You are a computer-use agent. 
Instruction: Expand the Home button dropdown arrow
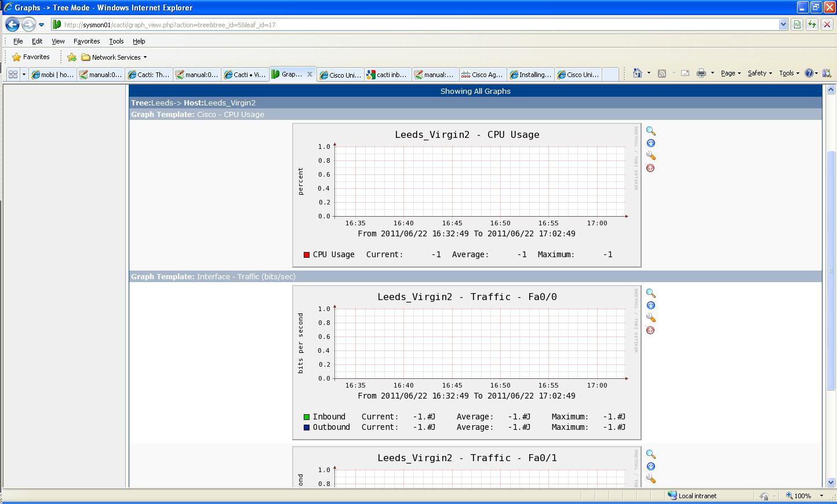(649, 73)
